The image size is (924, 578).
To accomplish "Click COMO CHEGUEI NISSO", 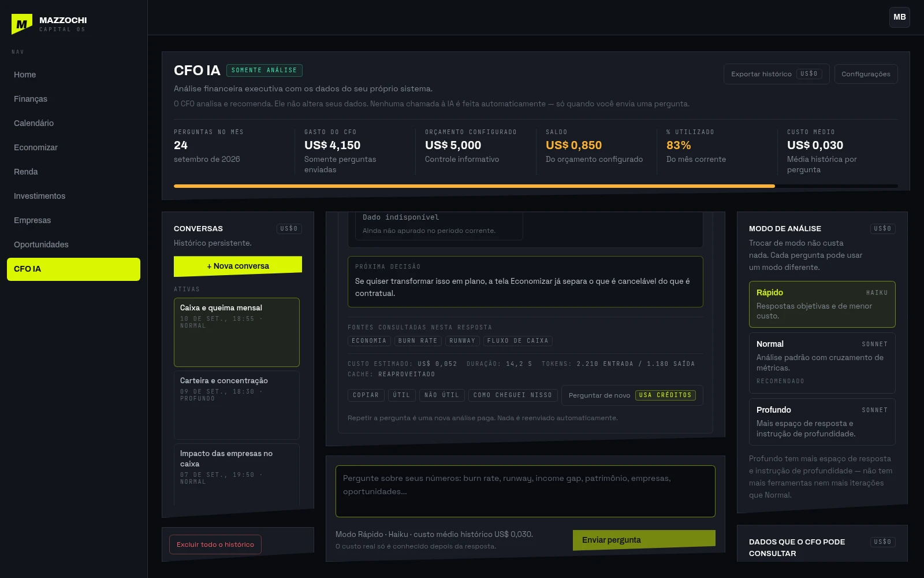I will [513, 395].
